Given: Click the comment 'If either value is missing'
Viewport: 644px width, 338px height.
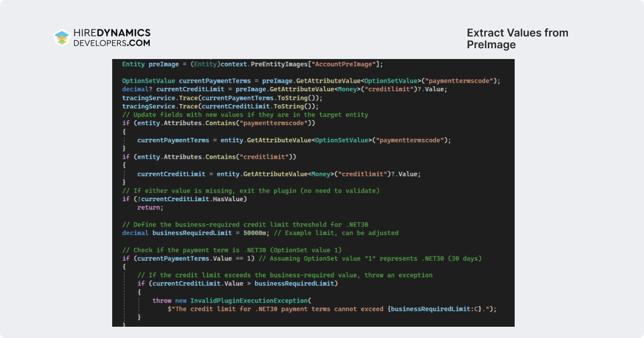Looking at the screenshot, I should coord(251,191).
